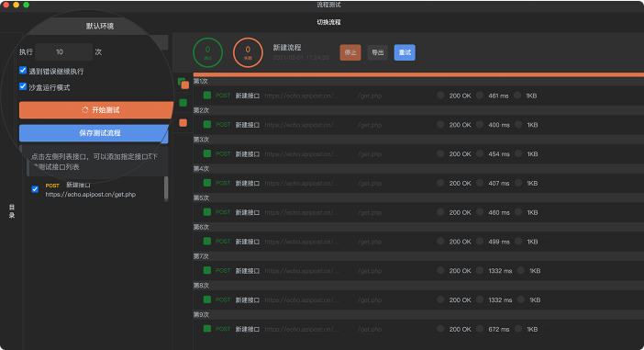Image resolution: width=644 pixels, height=350 pixels.
Task: Toggle the 沙盒运行模式 checkbox
Action: click(23, 86)
